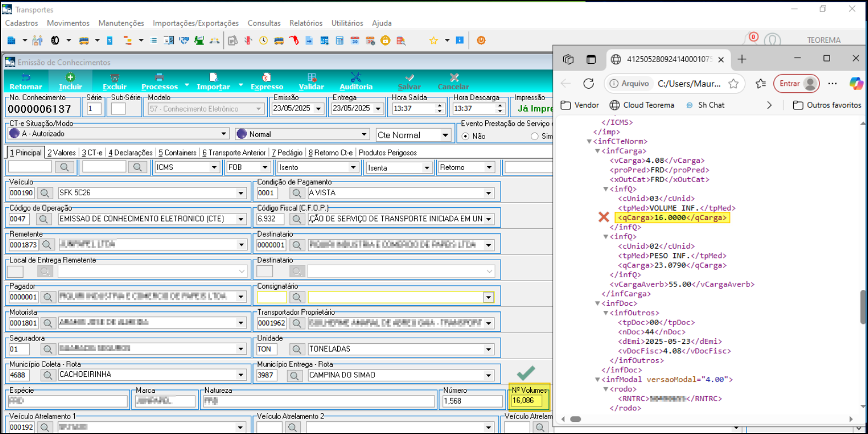Viewport: 868px width, 434px height.
Task: Switch to the 6 Transporte Anterior tab
Action: pyautogui.click(x=234, y=152)
